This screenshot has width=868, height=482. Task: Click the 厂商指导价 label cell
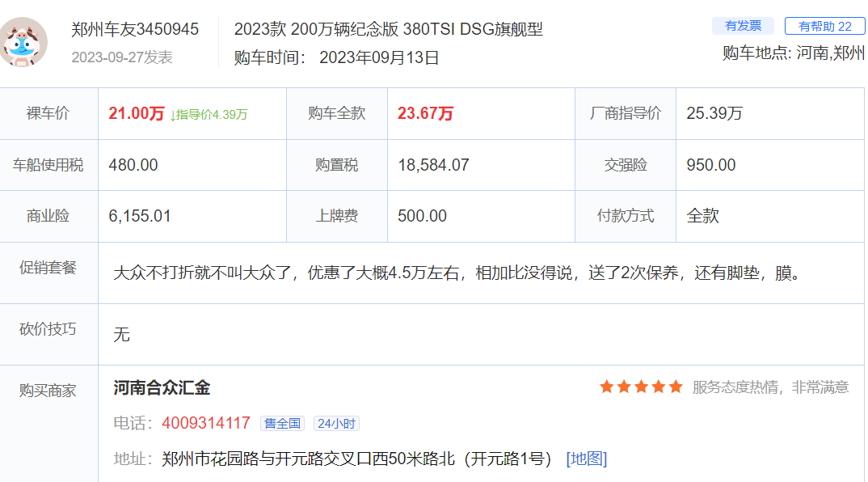tap(626, 113)
